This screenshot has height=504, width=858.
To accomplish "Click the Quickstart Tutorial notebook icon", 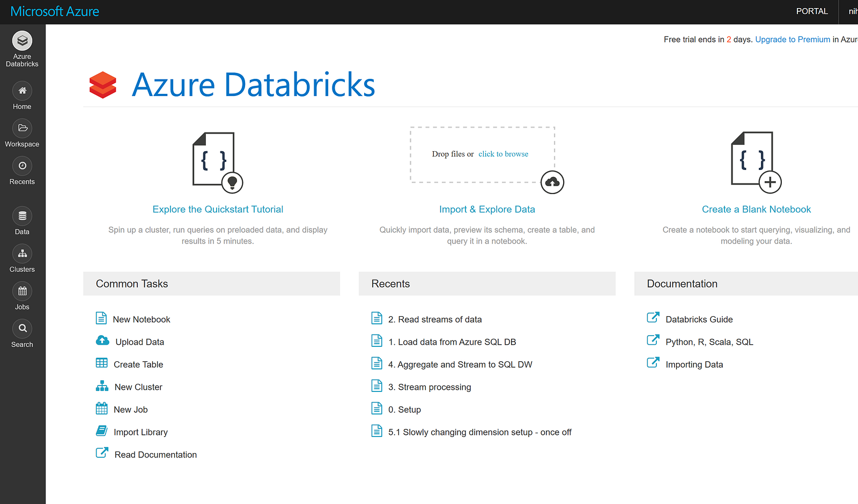I will pos(218,162).
